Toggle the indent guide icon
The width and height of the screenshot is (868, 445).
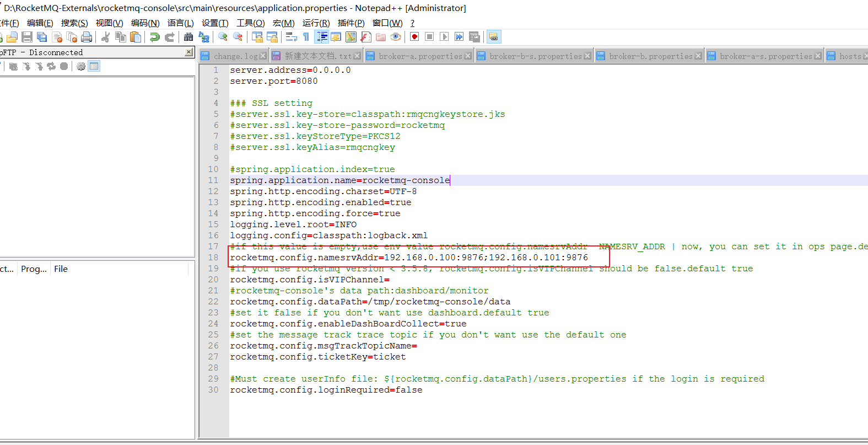[x=321, y=37]
